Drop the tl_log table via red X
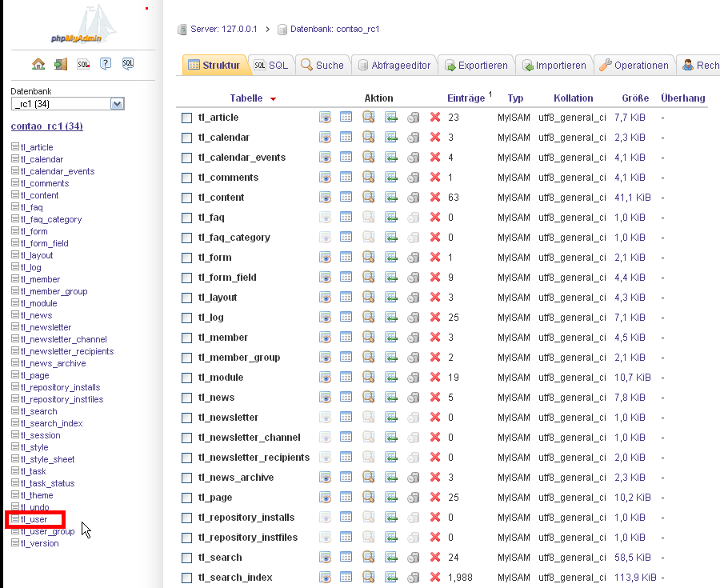This screenshot has width=720, height=588. (x=435, y=317)
